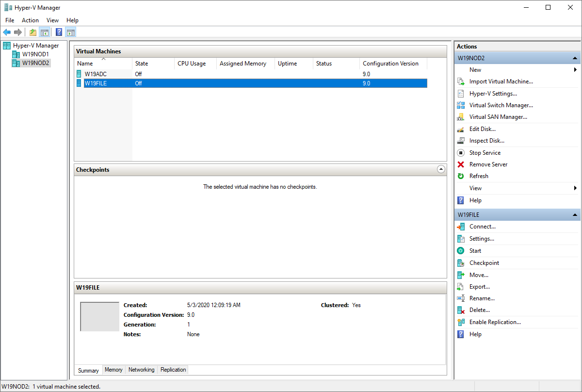Open the Help menu in menu bar
Image resolution: width=582 pixels, height=392 pixels.
[x=72, y=20]
